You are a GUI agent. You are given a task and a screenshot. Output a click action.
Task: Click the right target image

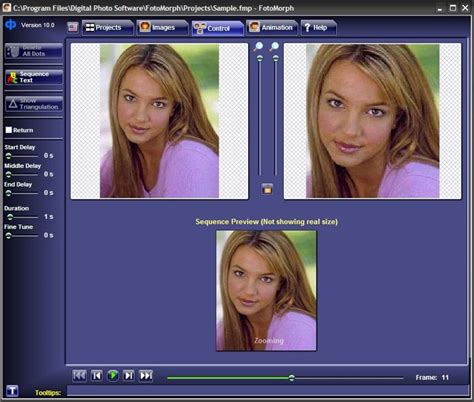click(372, 121)
